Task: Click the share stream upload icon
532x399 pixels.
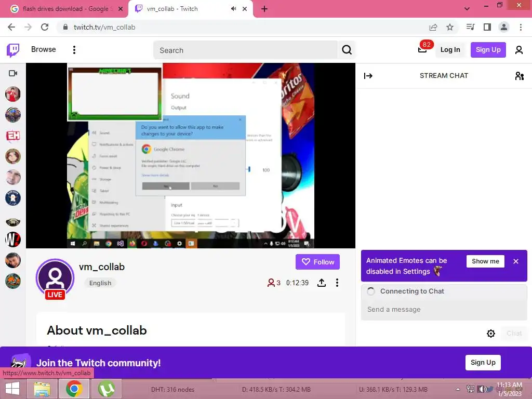Action: point(321,283)
